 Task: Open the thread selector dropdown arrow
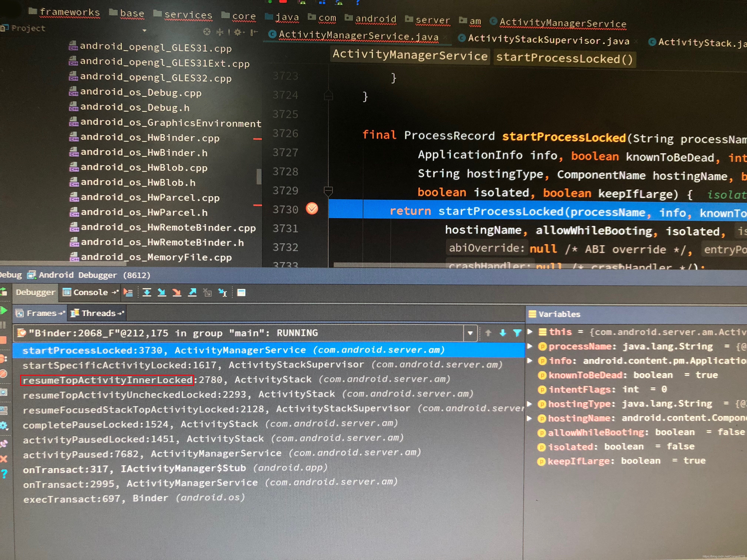[x=470, y=333]
